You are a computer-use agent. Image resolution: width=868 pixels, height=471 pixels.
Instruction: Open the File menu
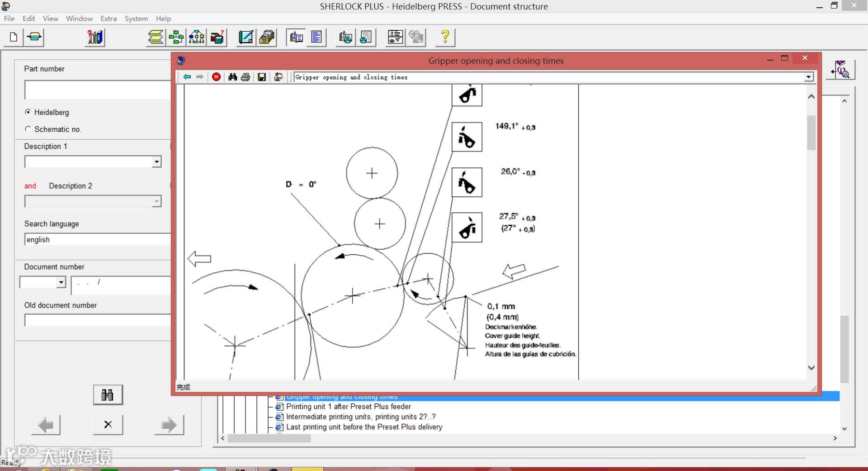pyautogui.click(x=9, y=19)
